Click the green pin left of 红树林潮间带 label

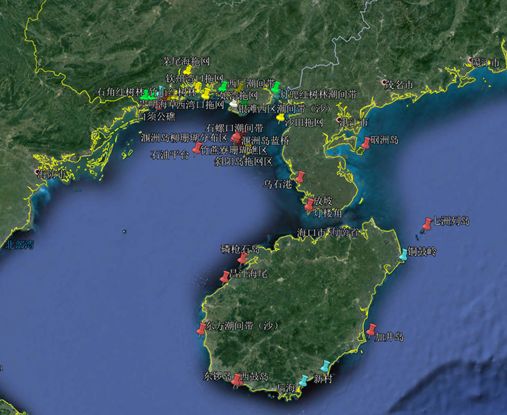pyautogui.click(x=276, y=87)
